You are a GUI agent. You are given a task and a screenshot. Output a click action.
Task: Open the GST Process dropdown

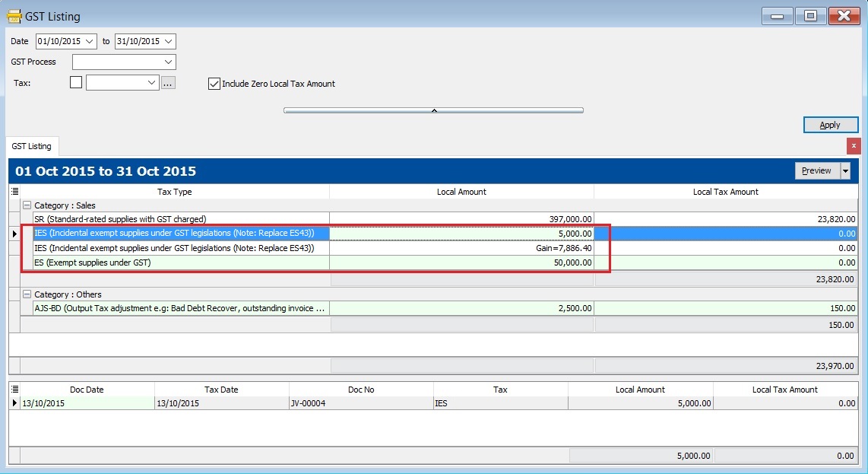click(x=169, y=62)
